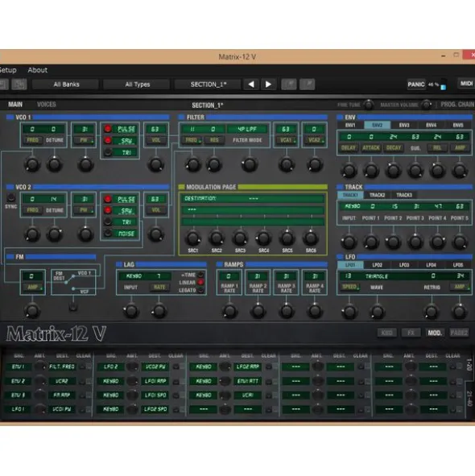Adjust the Filter RES knob

(x=214, y=164)
